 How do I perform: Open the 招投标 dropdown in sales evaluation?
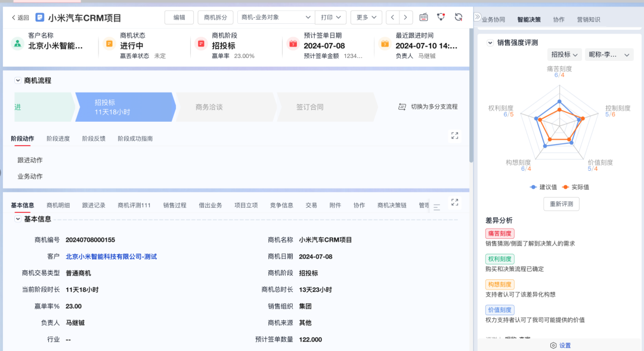(x=564, y=54)
